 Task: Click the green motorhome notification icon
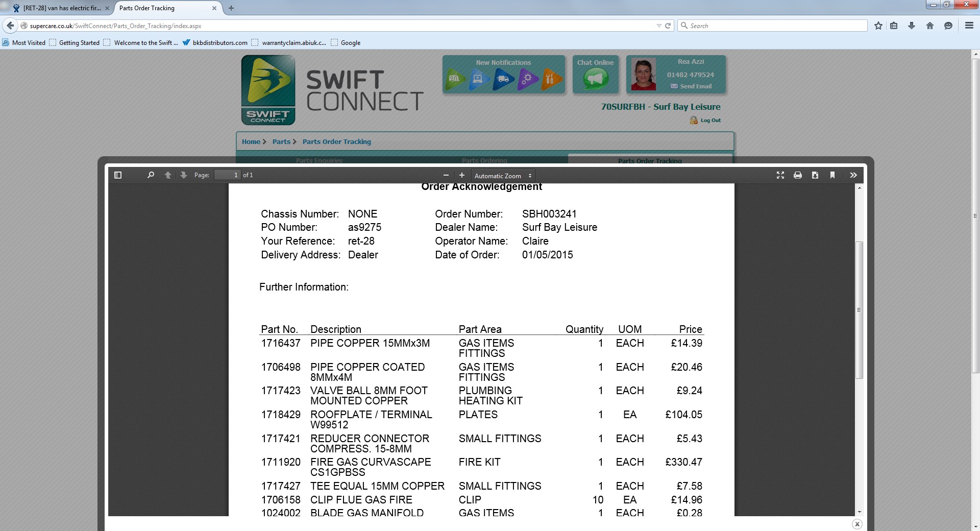[x=455, y=79]
